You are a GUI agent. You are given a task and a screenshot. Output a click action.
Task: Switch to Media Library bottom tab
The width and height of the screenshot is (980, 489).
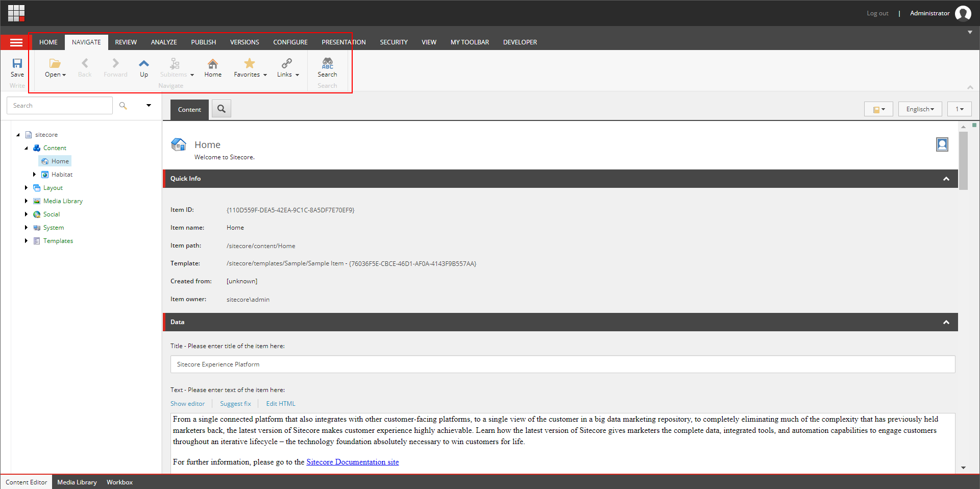(x=77, y=482)
